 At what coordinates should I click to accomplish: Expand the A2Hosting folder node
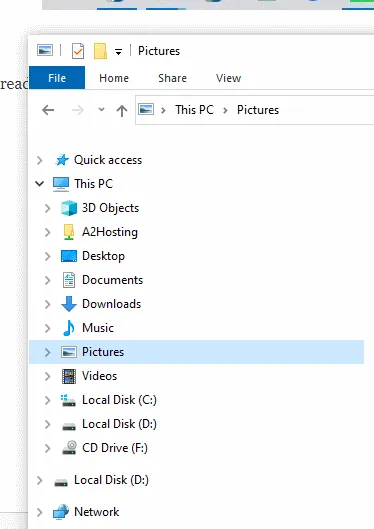pos(48,232)
